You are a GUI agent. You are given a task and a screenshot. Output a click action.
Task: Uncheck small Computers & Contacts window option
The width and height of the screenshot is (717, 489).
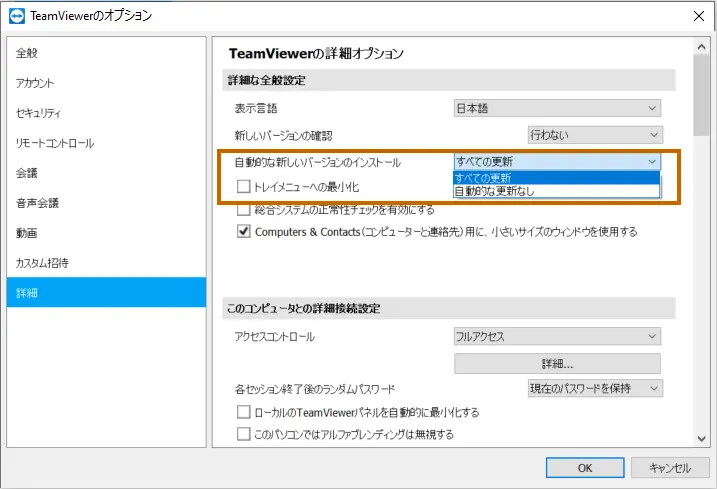click(x=243, y=231)
